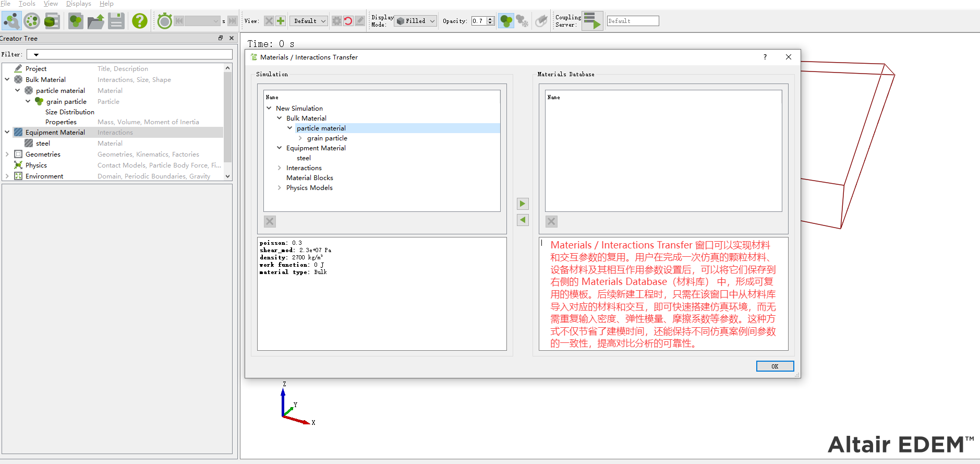Select Properties in Creator Tree
The image size is (980, 464).
coord(61,122)
